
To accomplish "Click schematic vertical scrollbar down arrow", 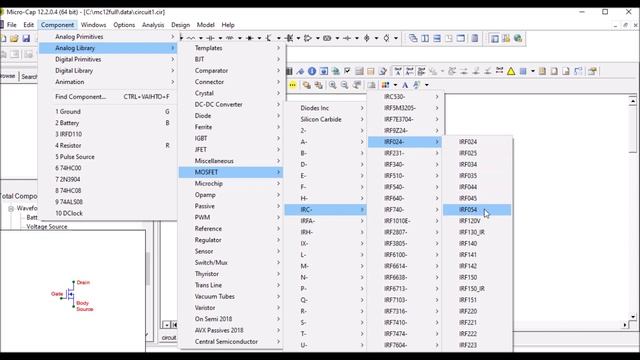I will coord(633,317).
